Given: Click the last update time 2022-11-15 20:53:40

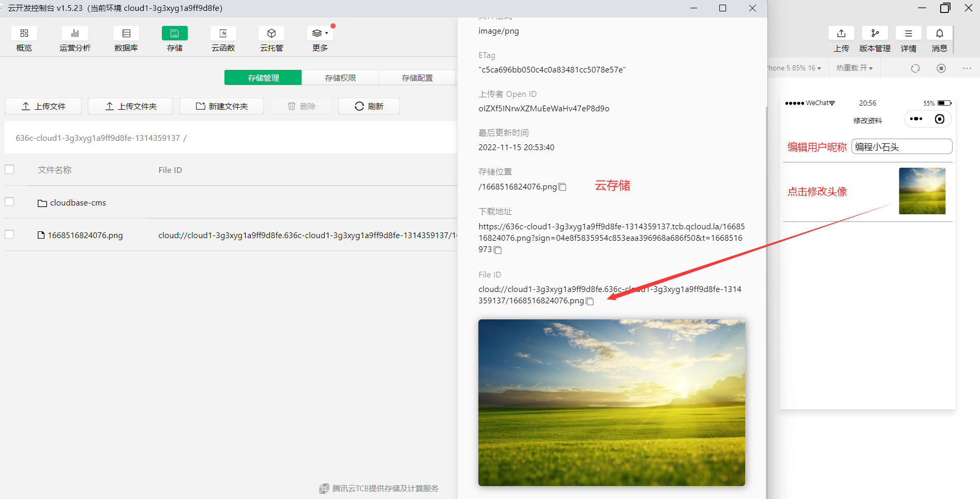Looking at the screenshot, I should (516, 148).
